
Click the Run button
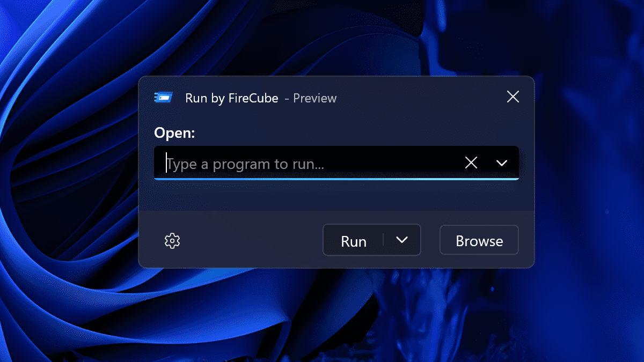pyautogui.click(x=353, y=240)
